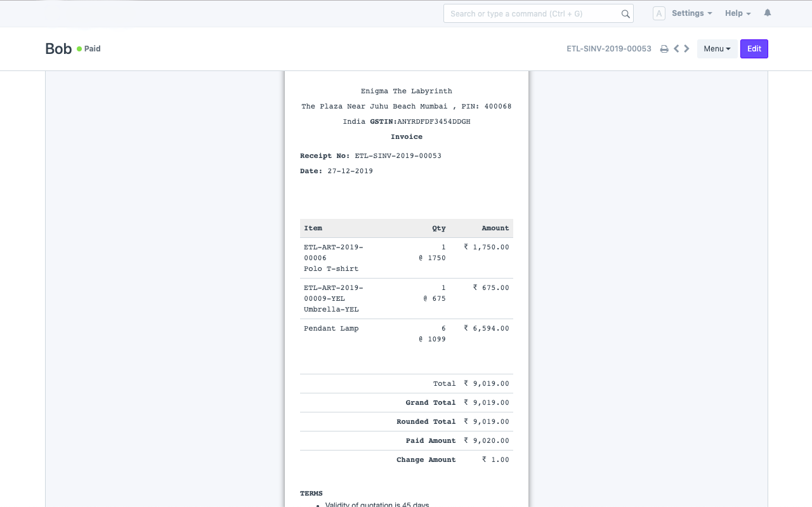Expand the Help dropdown
The image size is (812, 507).
point(738,13)
